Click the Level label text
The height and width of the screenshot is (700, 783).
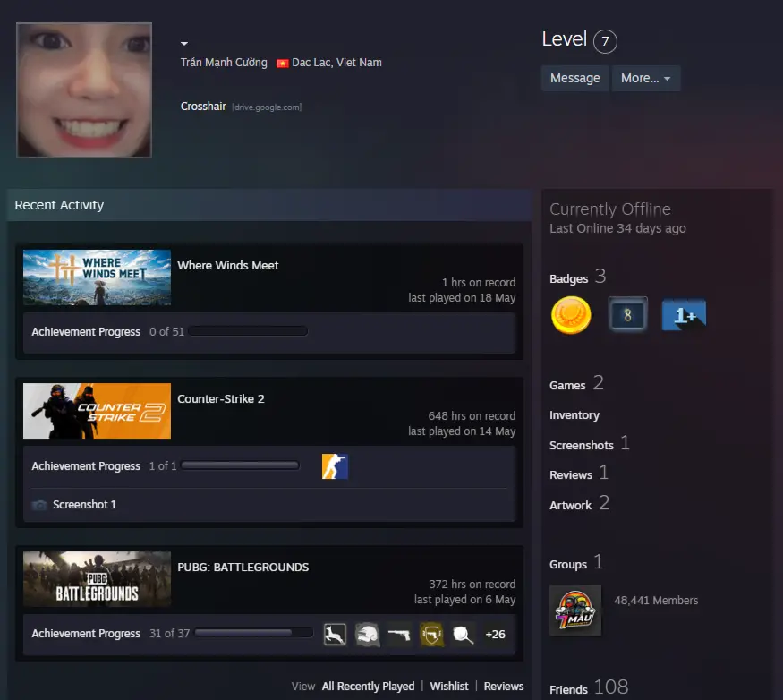point(565,39)
